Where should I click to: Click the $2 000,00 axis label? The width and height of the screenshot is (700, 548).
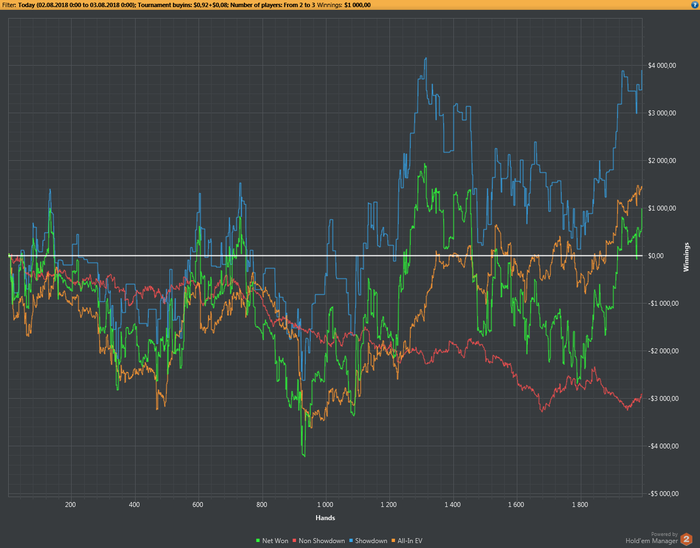click(662, 161)
